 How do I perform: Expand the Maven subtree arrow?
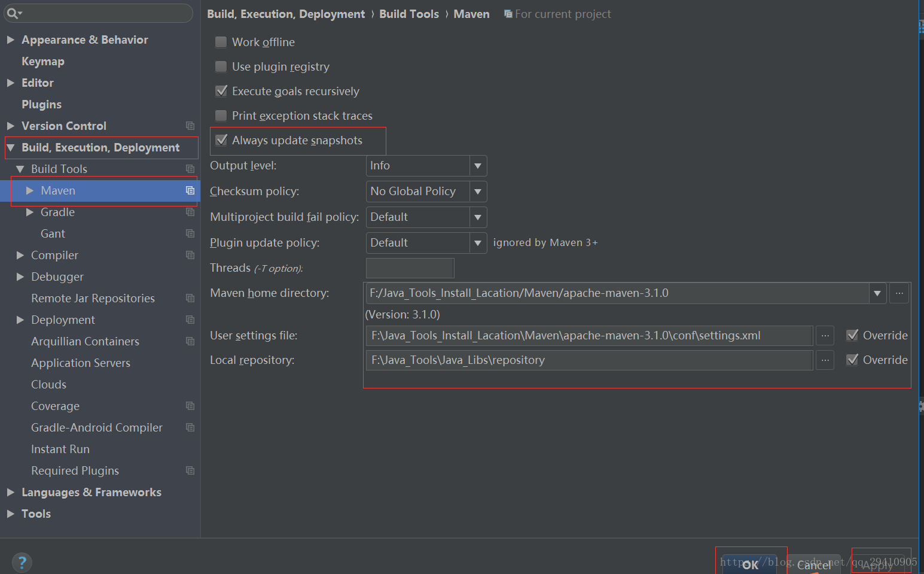pos(30,190)
